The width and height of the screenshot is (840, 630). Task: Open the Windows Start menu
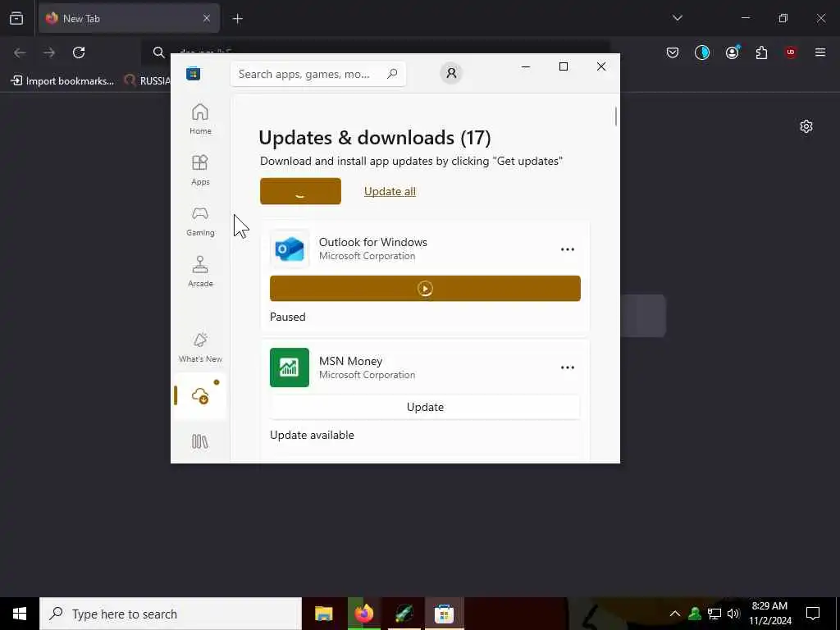point(20,614)
